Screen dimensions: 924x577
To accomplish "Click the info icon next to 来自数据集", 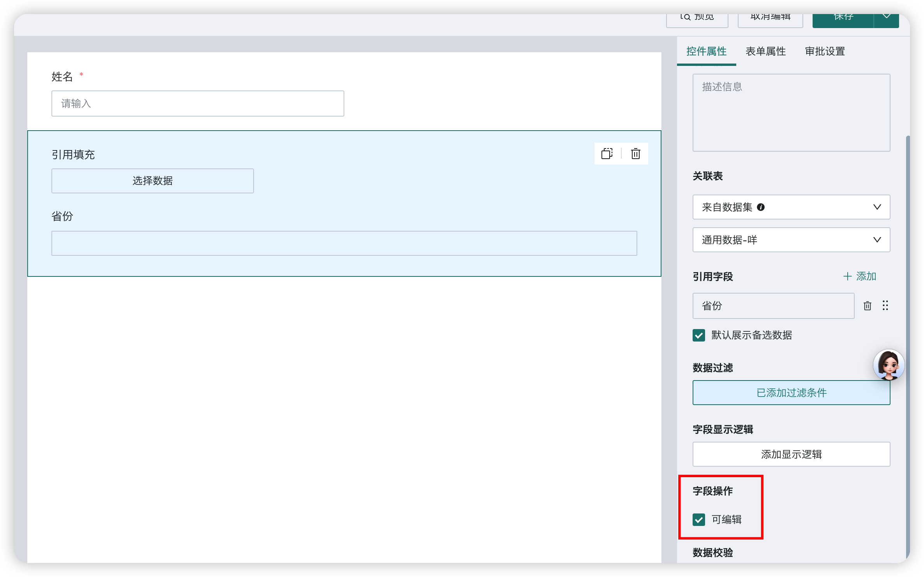I will tap(762, 207).
